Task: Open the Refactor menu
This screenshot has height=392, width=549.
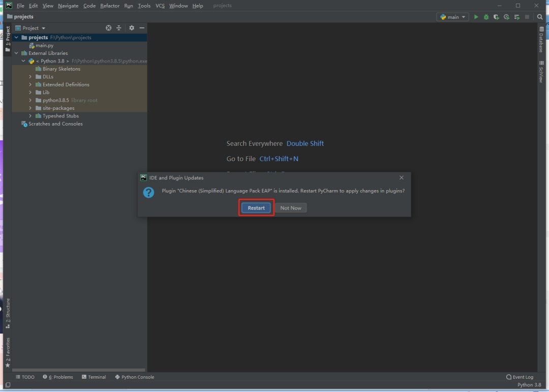Action: [110, 6]
